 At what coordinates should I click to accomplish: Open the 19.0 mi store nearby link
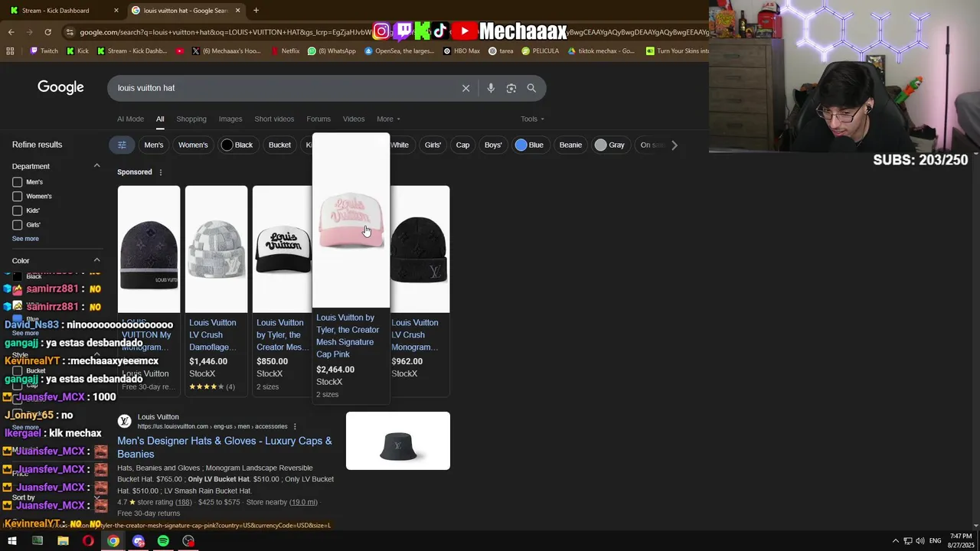coord(303,502)
